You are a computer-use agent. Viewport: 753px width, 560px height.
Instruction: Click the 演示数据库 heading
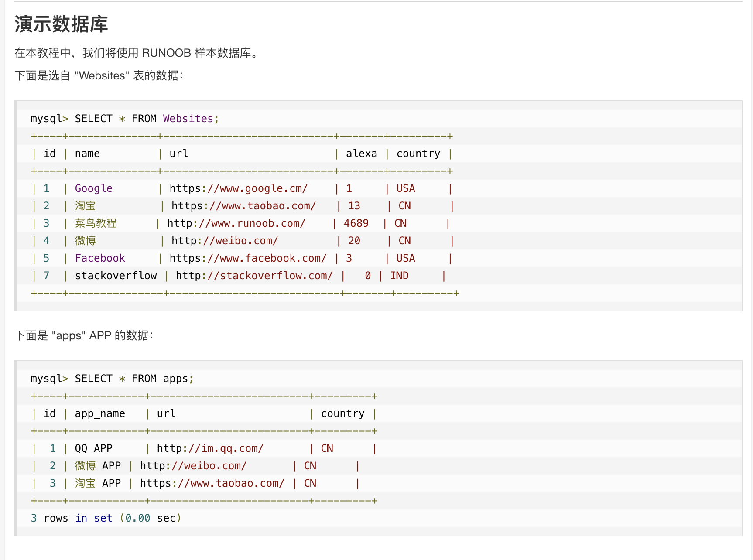coord(61,24)
